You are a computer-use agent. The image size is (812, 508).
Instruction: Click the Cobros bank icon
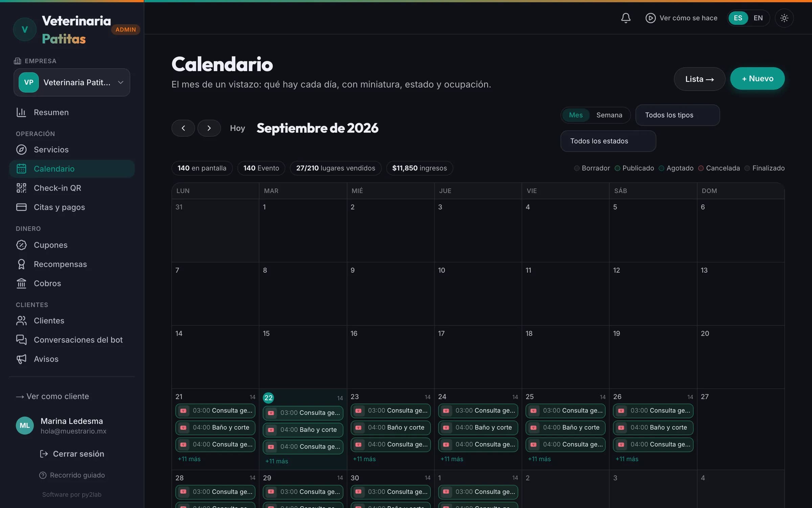pos(21,283)
